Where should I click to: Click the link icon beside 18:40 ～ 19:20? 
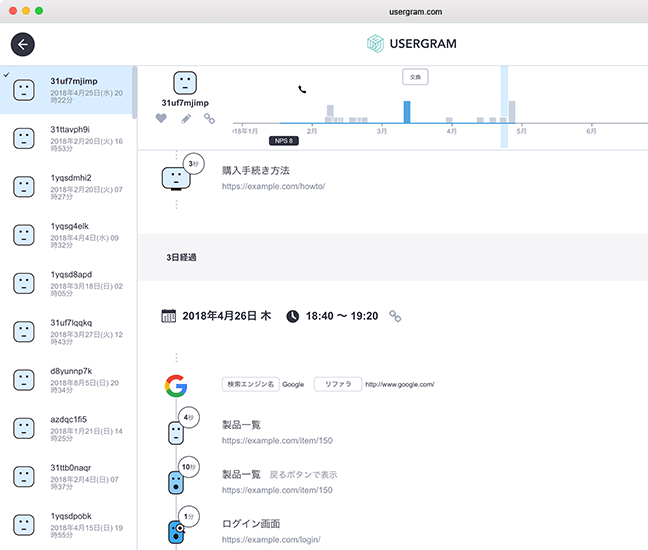[395, 316]
